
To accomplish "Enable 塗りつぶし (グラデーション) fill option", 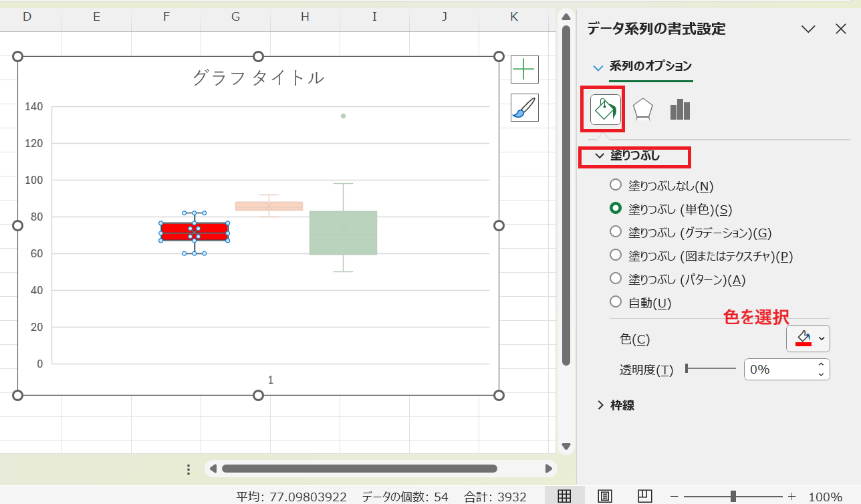I will tap(615, 232).
